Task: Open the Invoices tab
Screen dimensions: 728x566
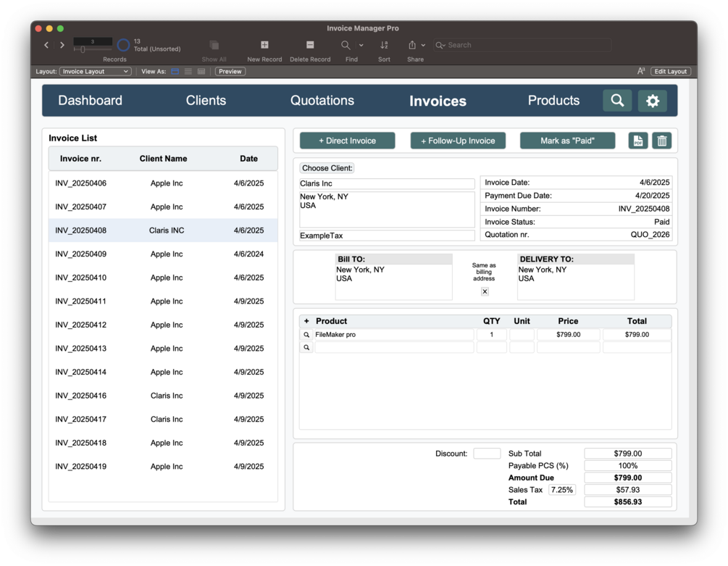Action: point(438,101)
